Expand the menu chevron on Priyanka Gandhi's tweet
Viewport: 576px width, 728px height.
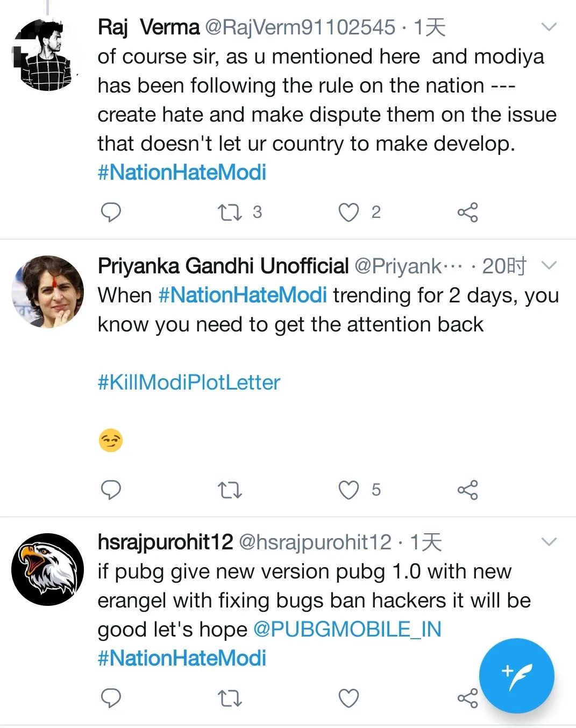549,265
